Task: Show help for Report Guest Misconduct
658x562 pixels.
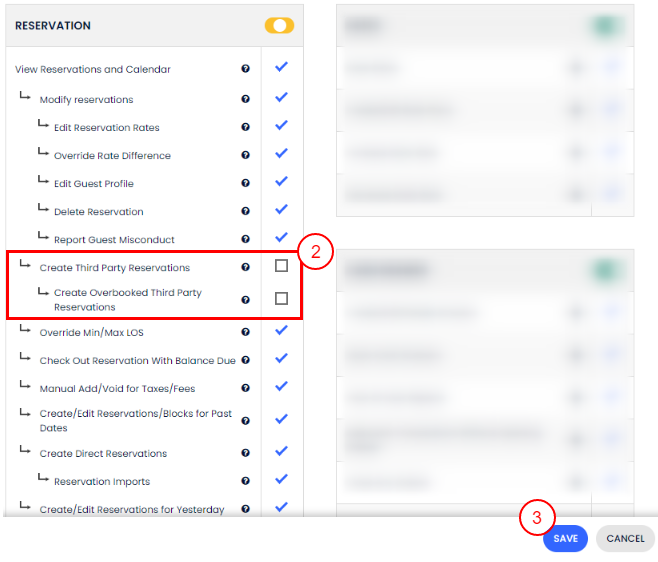Action: pos(245,239)
